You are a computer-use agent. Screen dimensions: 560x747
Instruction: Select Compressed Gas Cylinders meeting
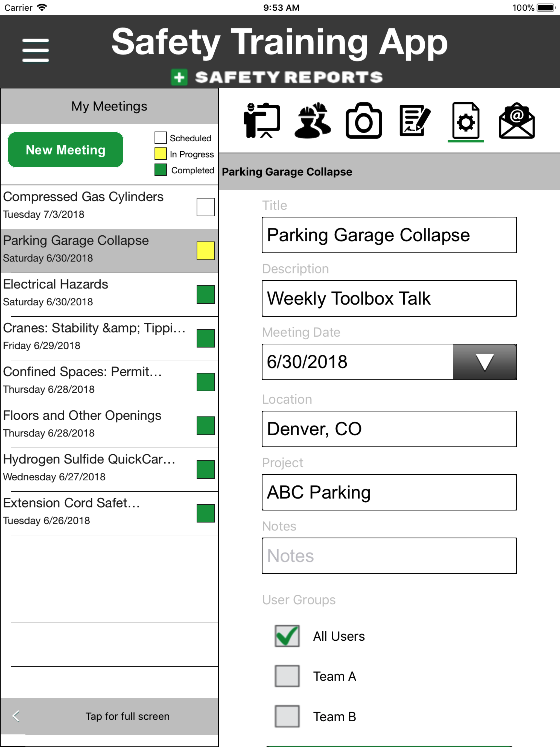pyautogui.click(x=109, y=207)
